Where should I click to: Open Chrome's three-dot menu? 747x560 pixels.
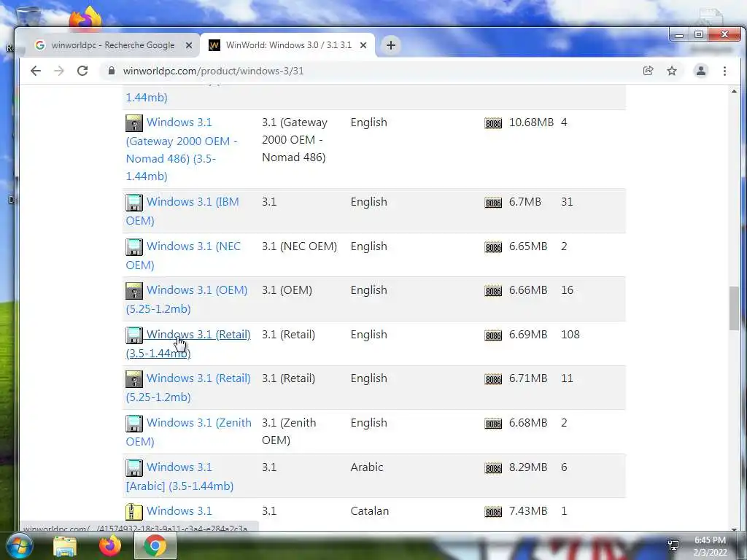(x=724, y=71)
